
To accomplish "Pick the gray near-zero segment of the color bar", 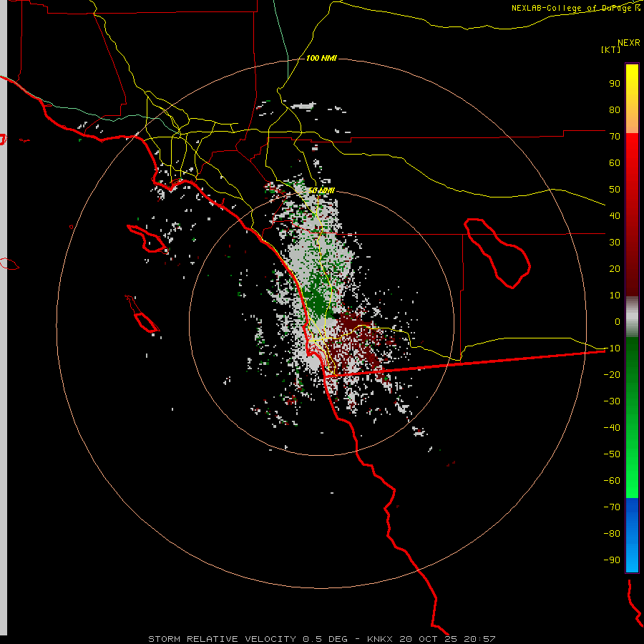I will 632,317.
